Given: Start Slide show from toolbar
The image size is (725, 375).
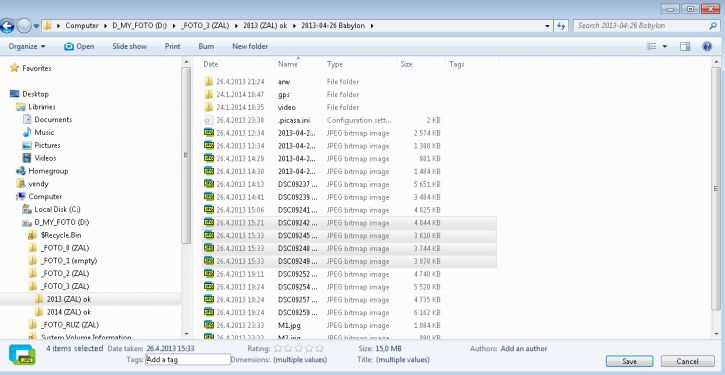Looking at the screenshot, I should 129,46.
